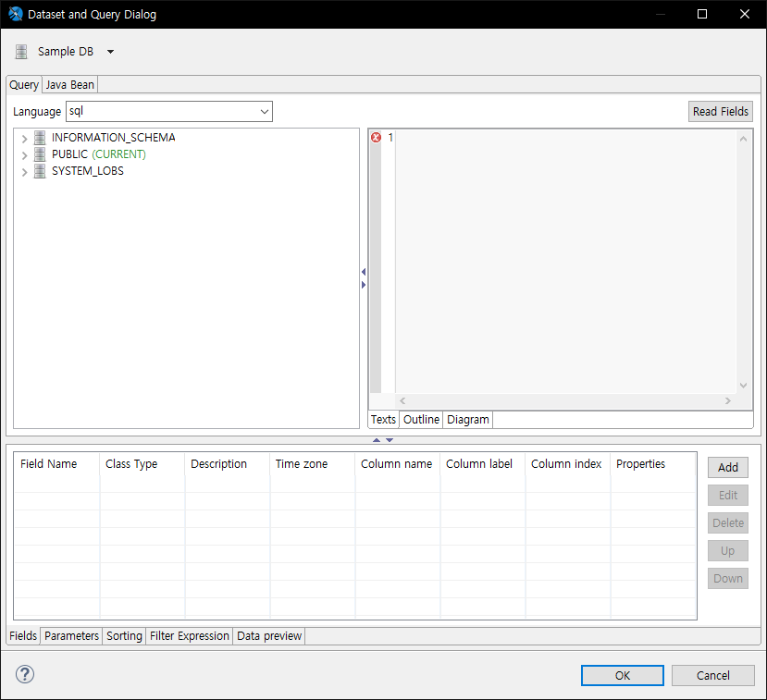767x700 pixels.
Task: Click the Class Type column header
Action: (x=142, y=464)
